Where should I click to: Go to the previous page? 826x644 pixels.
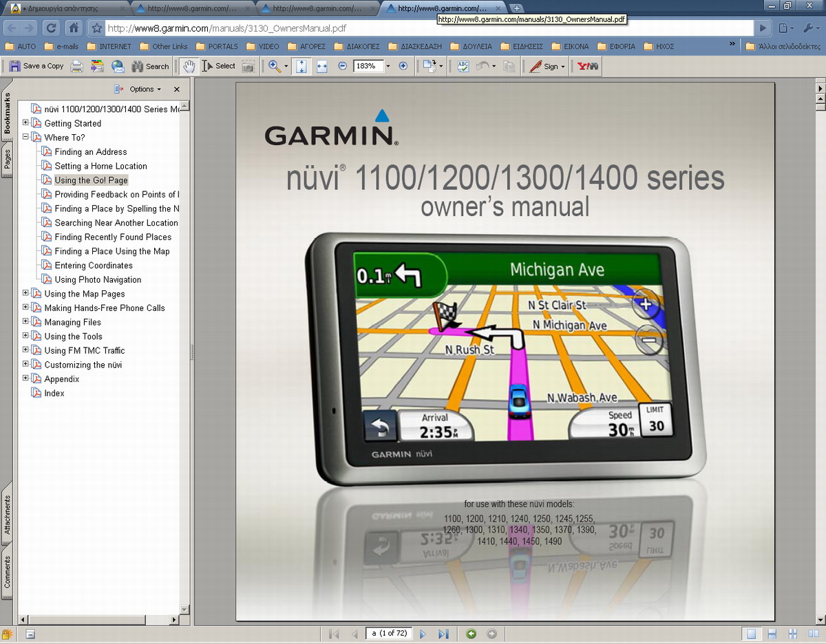pos(354,634)
